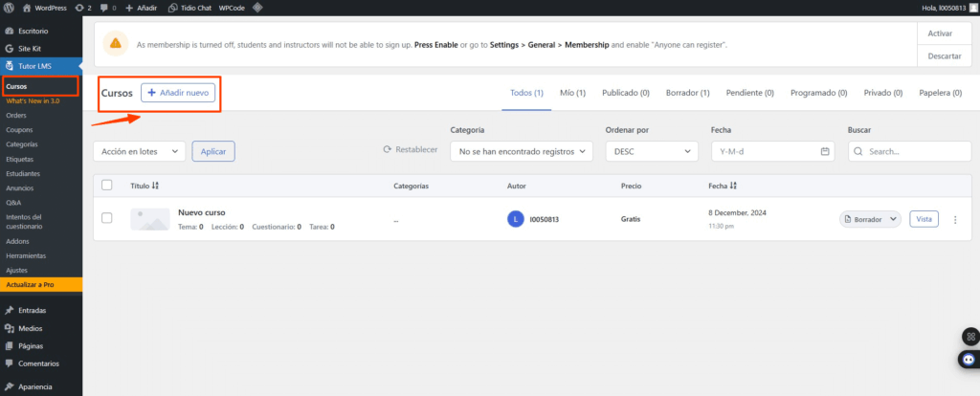Open the WordPress site home link
This screenshot has height=396, width=980.
click(45, 8)
